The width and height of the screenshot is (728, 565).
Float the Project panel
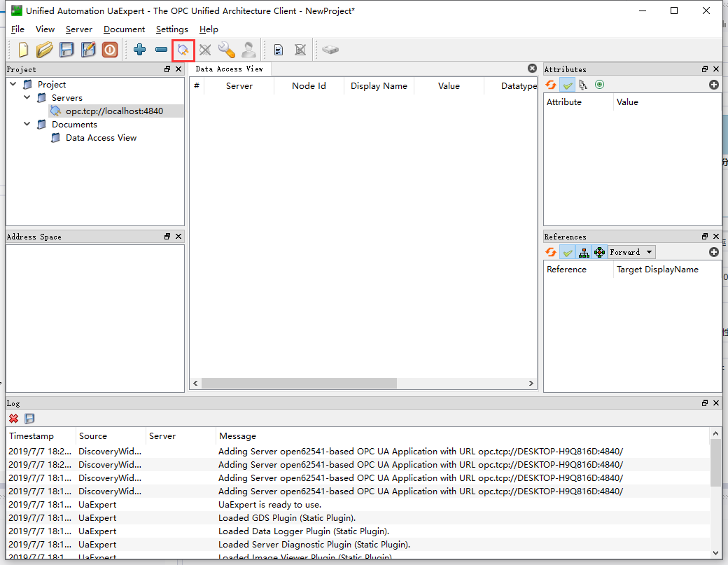tap(167, 69)
